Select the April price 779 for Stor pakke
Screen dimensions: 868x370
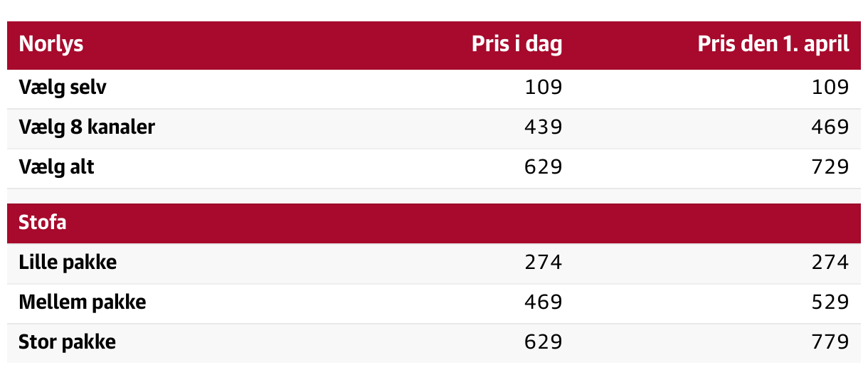(830, 342)
